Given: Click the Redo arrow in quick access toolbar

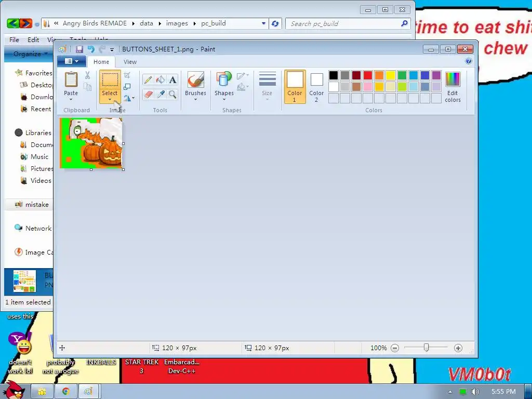Looking at the screenshot, I should click(x=102, y=49).
